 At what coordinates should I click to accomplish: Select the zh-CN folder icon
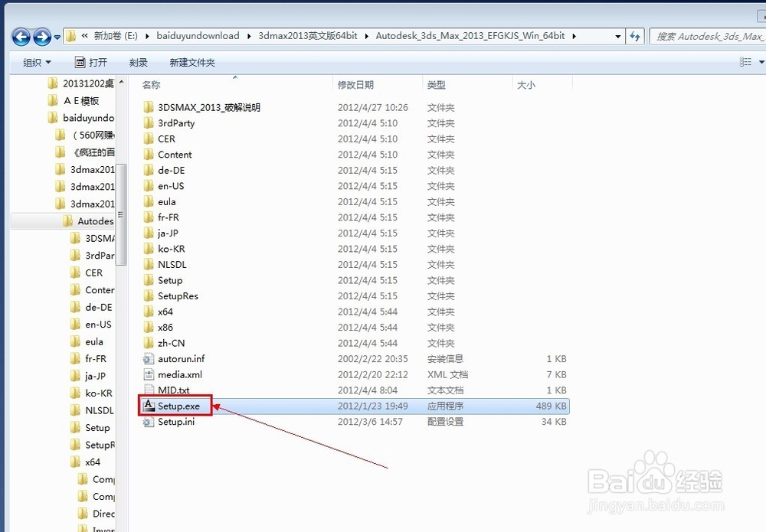click(x=149, y=343)
